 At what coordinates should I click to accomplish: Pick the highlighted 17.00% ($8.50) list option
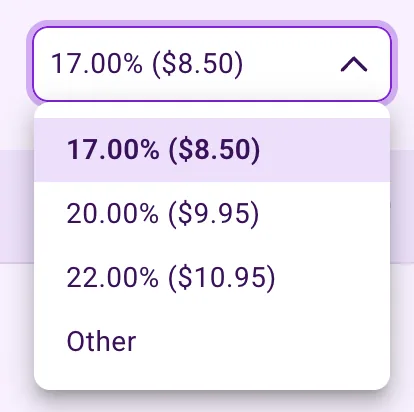212,150
